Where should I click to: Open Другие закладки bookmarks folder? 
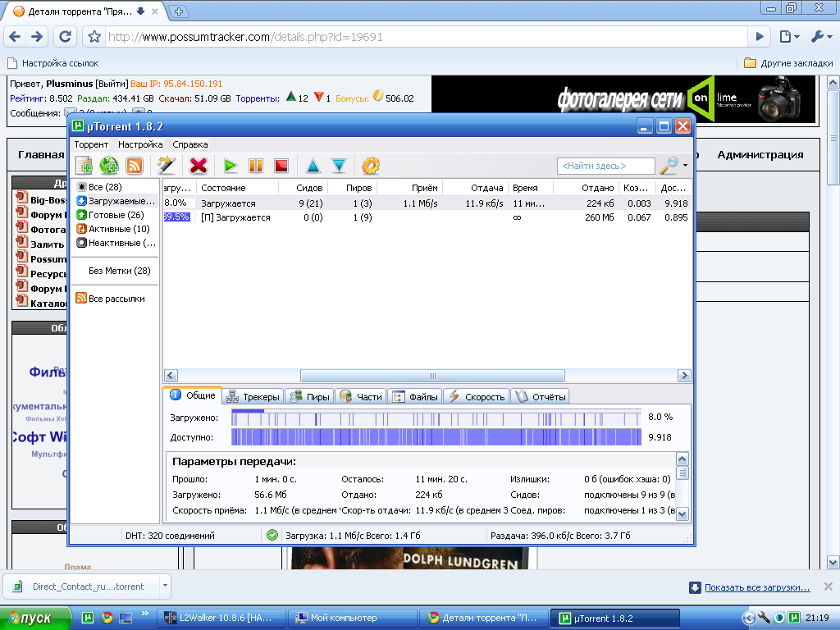tap(788, 63)
